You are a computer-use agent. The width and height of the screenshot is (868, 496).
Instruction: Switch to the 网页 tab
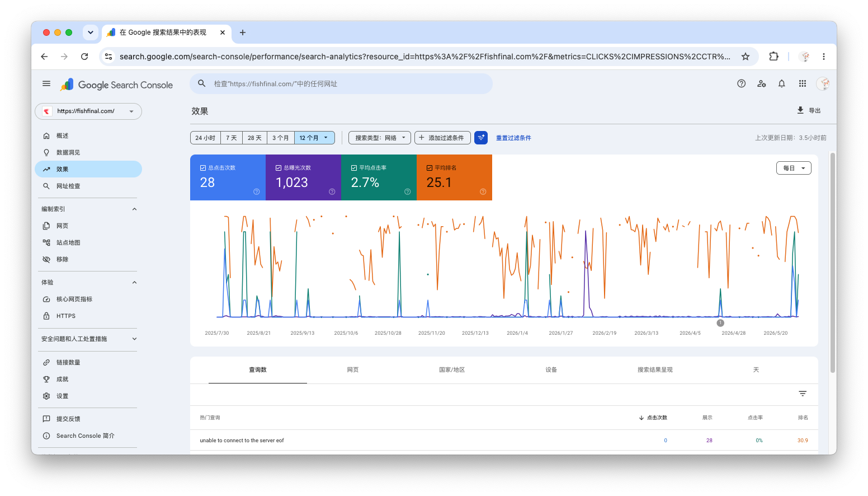pos(353,370)
